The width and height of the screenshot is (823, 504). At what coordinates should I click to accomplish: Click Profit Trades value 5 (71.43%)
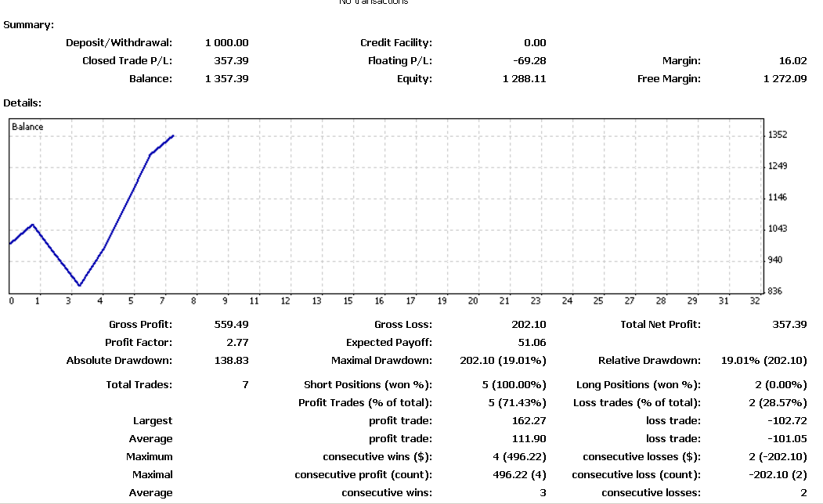517,403
